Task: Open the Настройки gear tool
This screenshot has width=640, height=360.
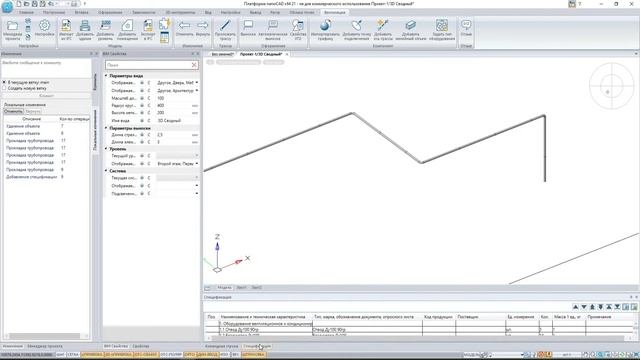Action: point(44,28)
